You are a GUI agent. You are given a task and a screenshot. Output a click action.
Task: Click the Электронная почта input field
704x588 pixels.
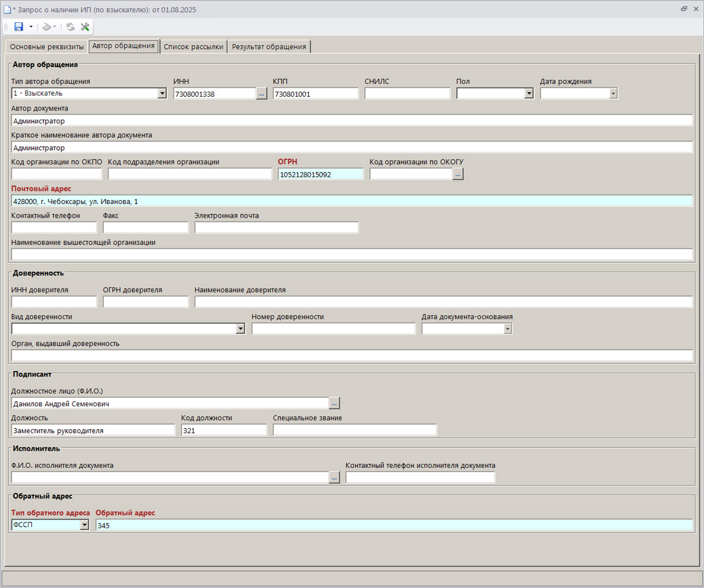(276, 228)
